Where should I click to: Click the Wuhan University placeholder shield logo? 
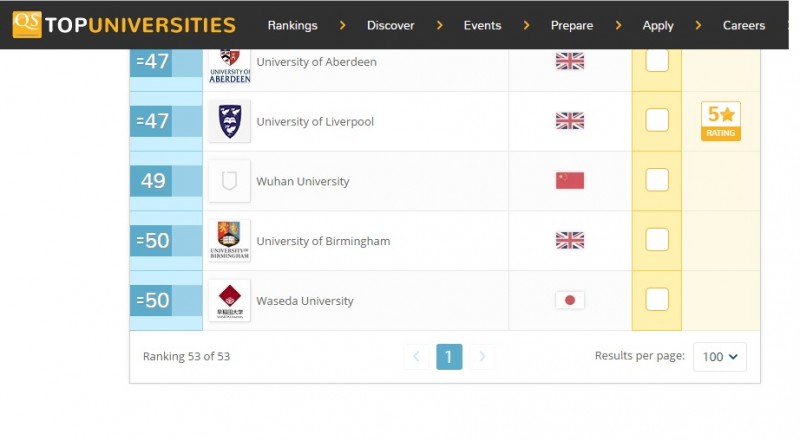(230, 181)
